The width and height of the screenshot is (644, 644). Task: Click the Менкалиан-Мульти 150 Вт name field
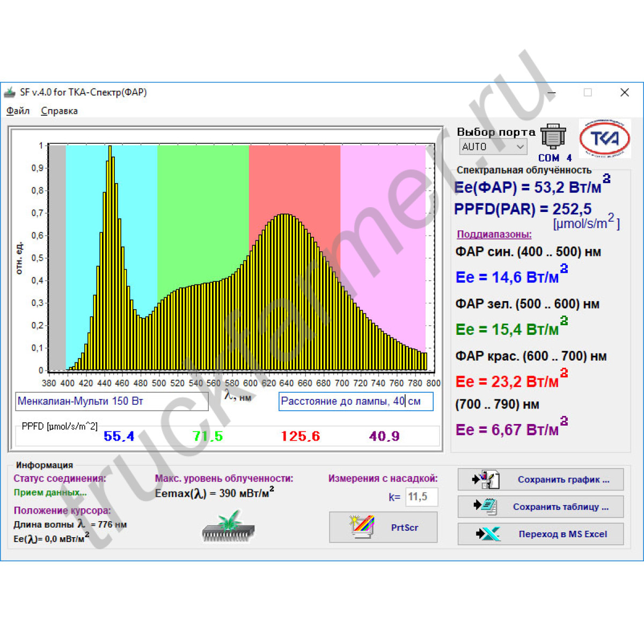tap(112, 401)
